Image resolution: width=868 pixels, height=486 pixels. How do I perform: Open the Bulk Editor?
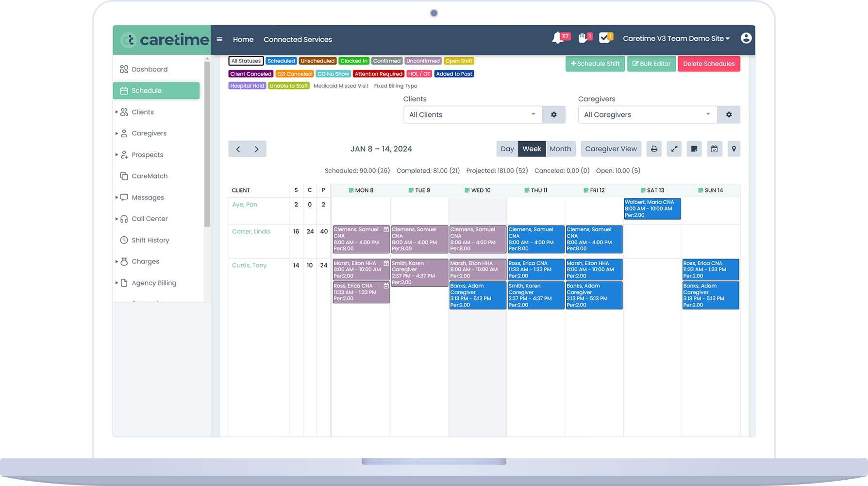click(651, 64)
